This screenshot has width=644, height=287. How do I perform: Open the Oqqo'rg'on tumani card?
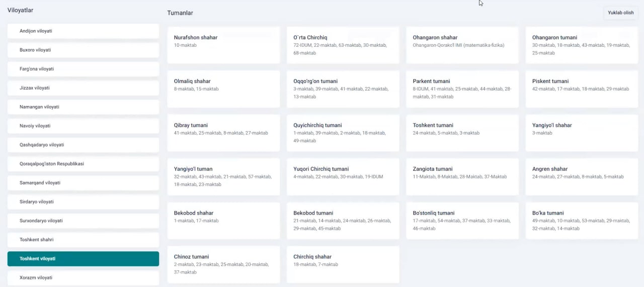pyautogui.click(x=343, y=89)
